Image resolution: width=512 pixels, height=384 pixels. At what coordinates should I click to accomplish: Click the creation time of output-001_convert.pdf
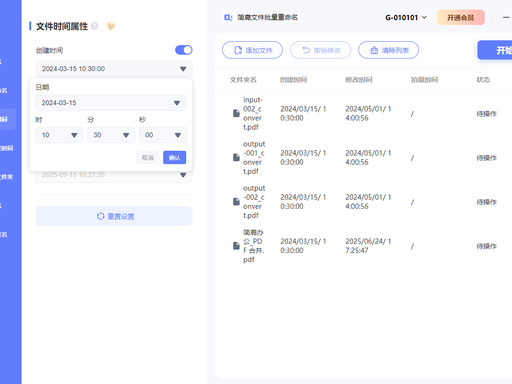303,157
